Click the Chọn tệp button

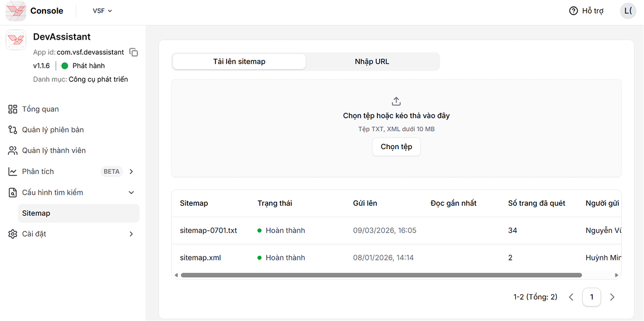(x=397, y=147)
